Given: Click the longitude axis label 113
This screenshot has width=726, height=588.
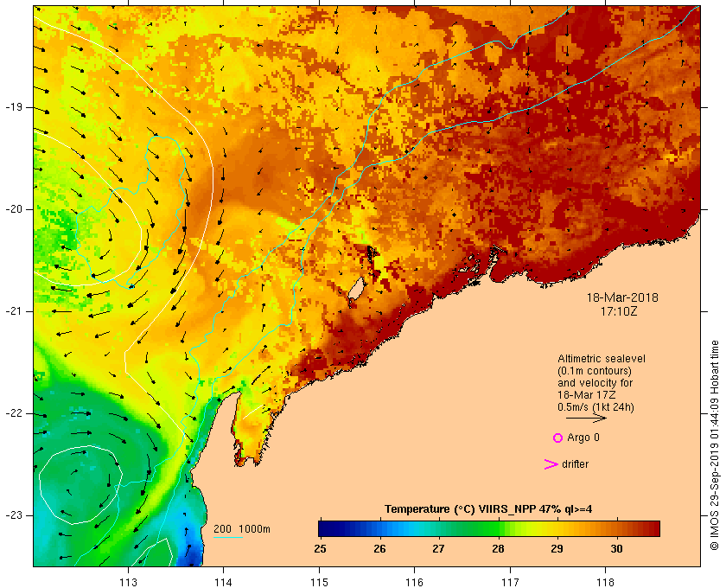Looking at the screenshot, I should [128, 583].
